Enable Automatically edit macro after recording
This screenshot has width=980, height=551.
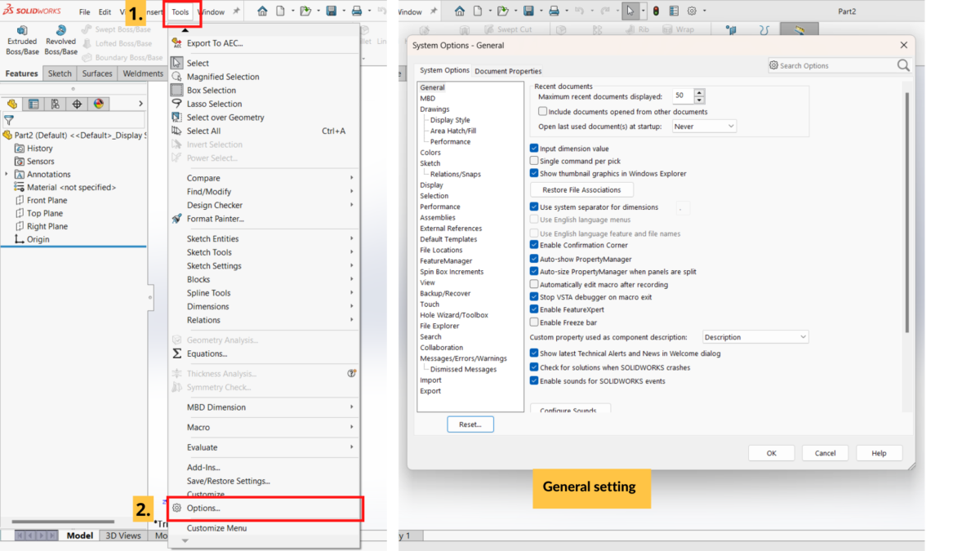534,284
